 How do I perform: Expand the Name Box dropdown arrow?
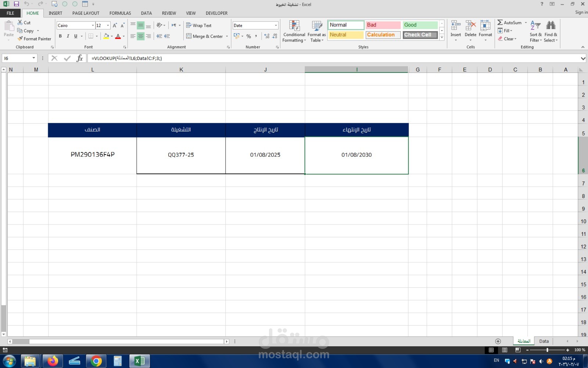point(34,58)
